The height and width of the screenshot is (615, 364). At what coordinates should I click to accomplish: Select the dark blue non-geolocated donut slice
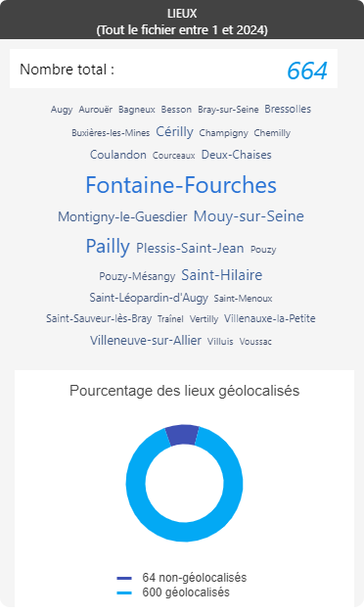[x=183, y=435]
